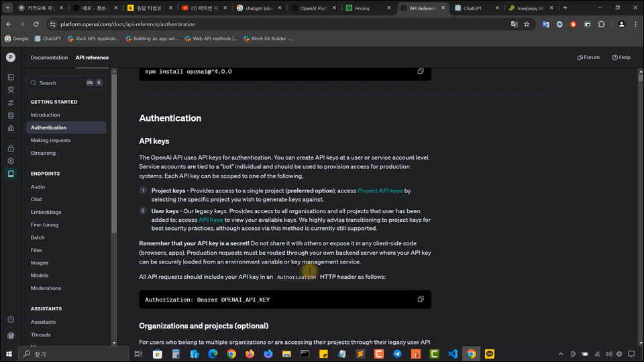Go back to the previous page
Viewport: 644px width, 362px height.
[9, 24]
